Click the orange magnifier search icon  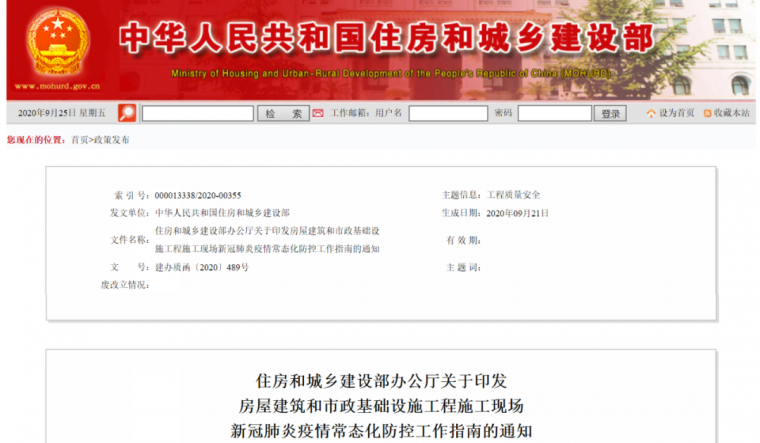click(x=127, y=113)
